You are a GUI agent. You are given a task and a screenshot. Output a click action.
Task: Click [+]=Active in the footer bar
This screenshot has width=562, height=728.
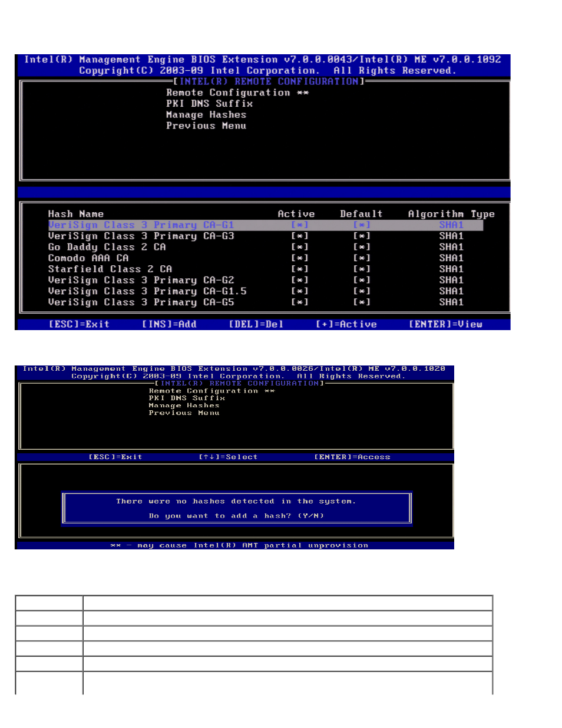(346, 324)
